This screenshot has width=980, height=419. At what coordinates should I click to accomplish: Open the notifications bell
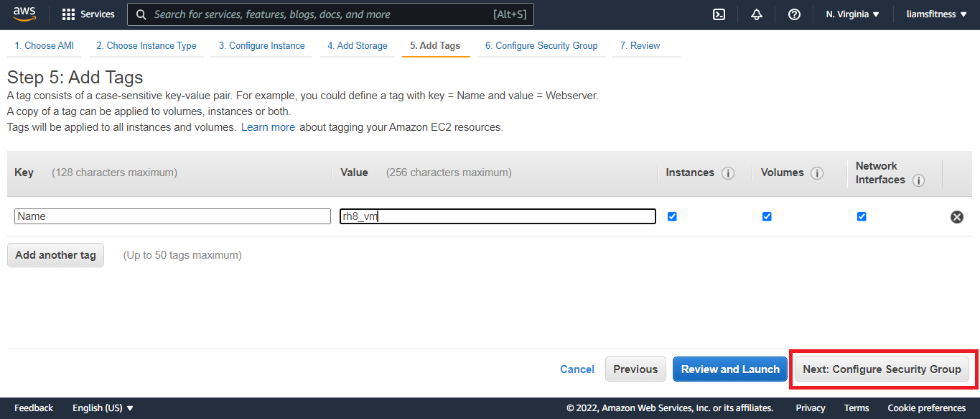tap(757, 14)
